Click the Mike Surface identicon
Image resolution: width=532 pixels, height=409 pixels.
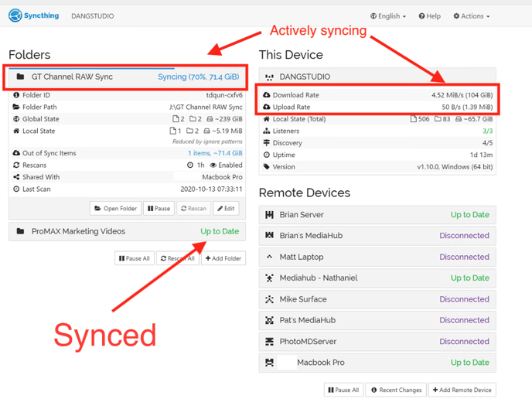click(269, 299)
